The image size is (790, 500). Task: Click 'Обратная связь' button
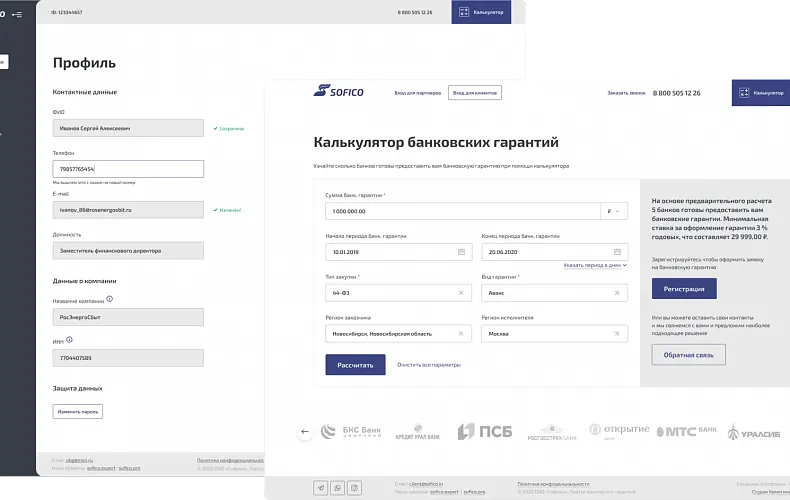(x=689, y=355)
